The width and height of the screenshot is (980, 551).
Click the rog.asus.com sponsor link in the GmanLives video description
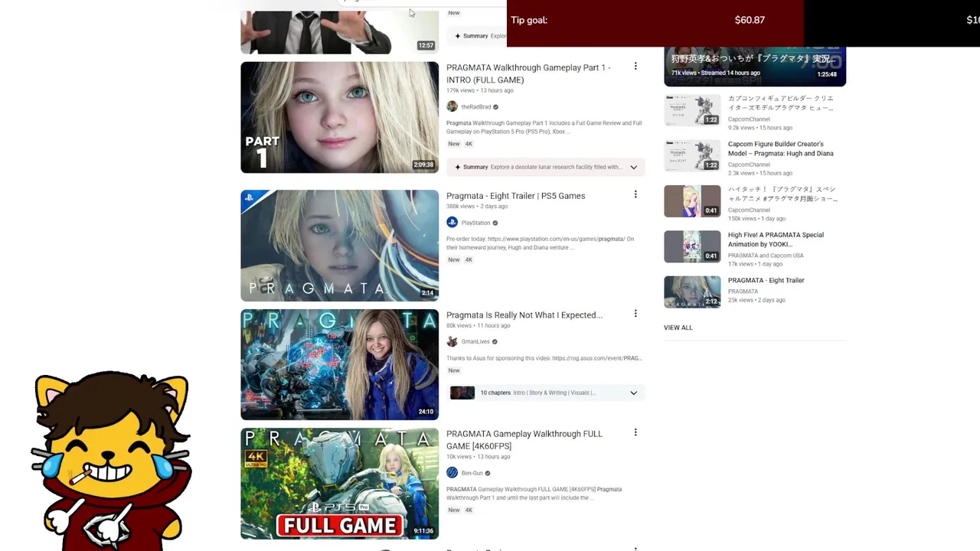coord(597,358)
